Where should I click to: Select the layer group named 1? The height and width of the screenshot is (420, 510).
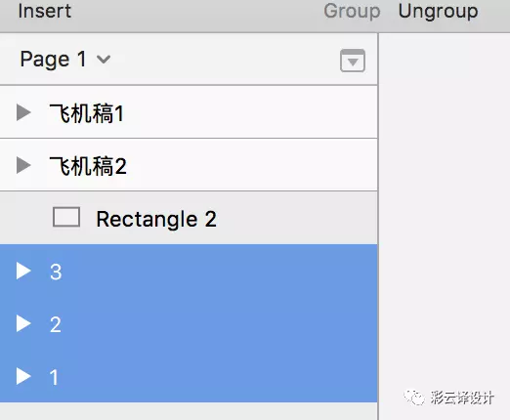189,376
